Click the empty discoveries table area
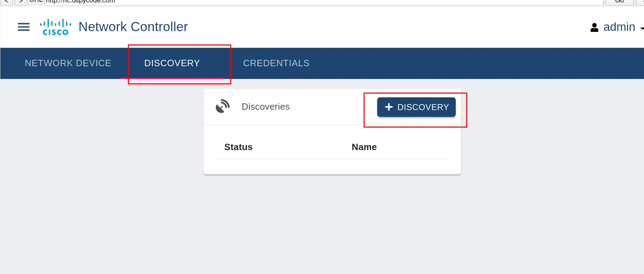The image size is (644, 274). 332,166
